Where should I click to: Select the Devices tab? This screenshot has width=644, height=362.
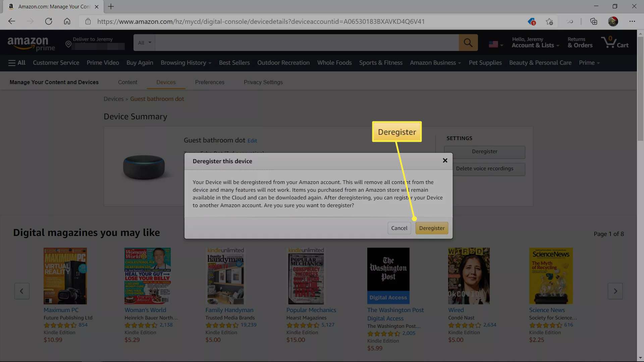[x=166, y=82]
